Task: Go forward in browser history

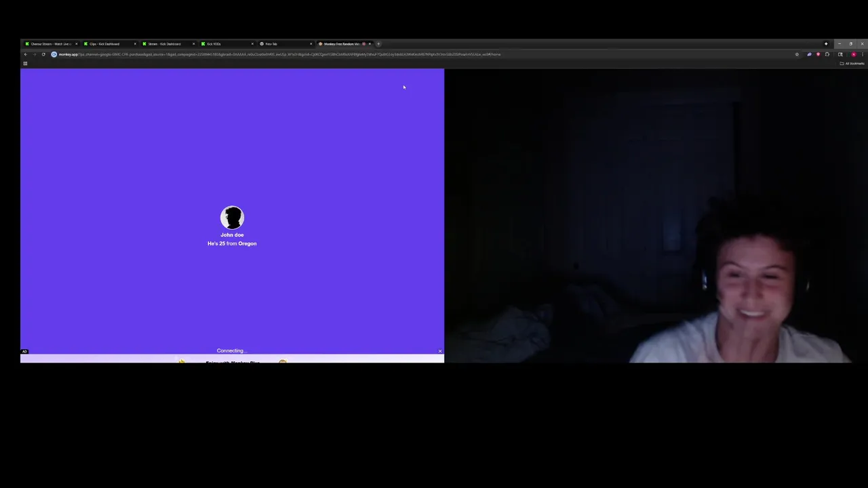Action: point(35,54)
